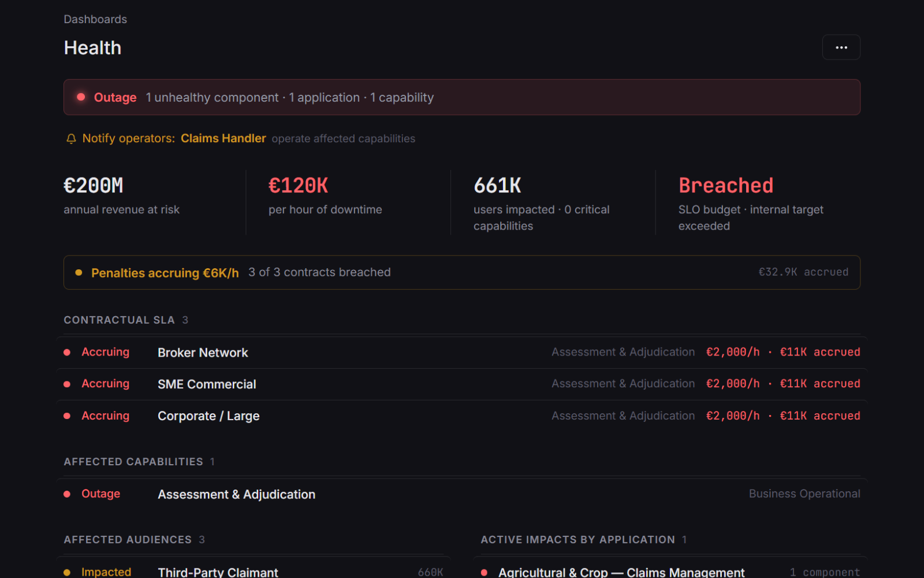
Task: Open the three-dot more options menu
Action: click(x=841, y=47)
